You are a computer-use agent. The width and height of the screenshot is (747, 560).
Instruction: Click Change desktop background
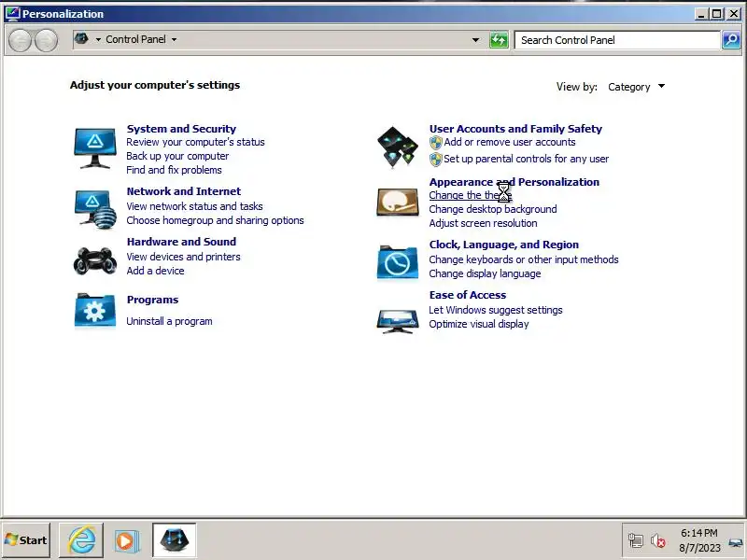(493, 209)
